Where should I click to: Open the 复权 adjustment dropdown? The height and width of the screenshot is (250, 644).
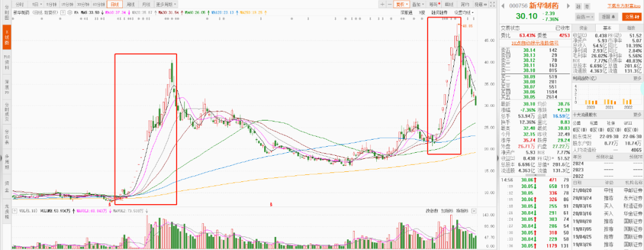click(402, 4)
